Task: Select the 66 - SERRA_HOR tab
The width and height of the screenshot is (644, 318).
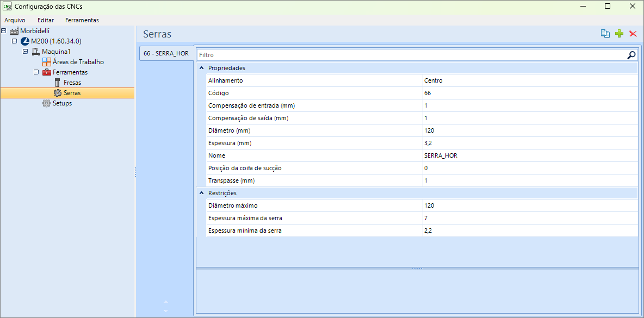Action: (x=166, y=53)
